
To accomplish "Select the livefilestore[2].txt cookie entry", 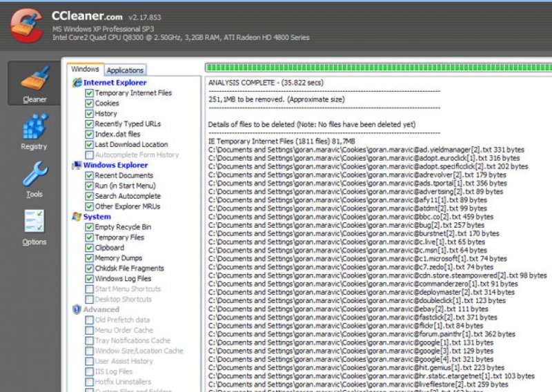I will 358,384.
